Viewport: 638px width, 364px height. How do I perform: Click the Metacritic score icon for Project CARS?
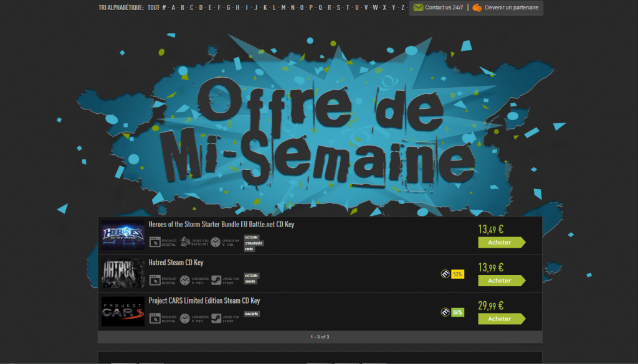(445, 312)
